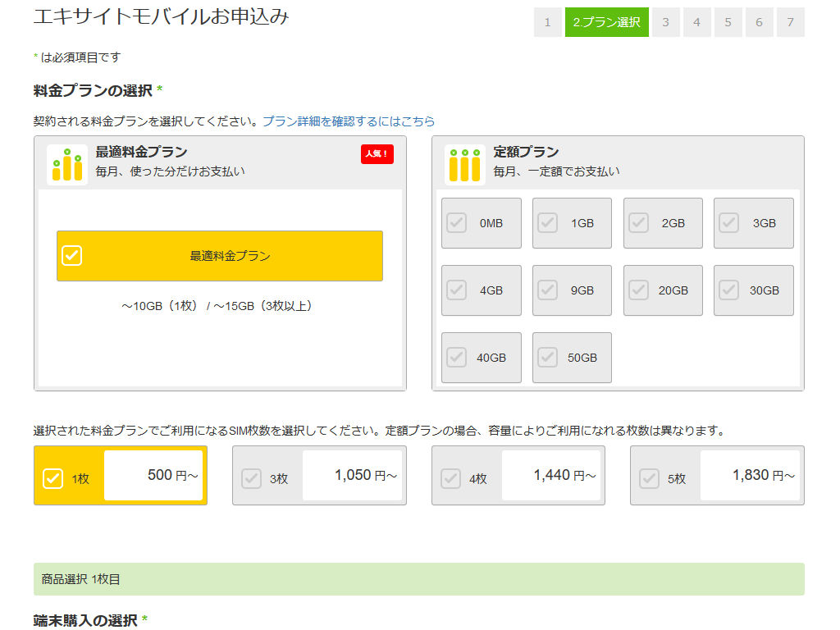The width and height of the screenshot is (840, 630).
Task: Choose the 3GB fixed plan
Action: coord(754,223)
